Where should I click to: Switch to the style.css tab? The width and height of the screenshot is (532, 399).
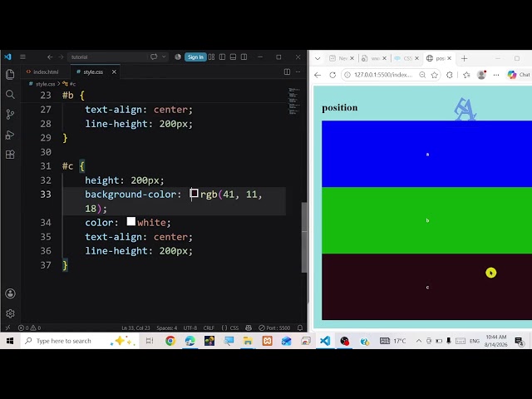click(92, 72)
